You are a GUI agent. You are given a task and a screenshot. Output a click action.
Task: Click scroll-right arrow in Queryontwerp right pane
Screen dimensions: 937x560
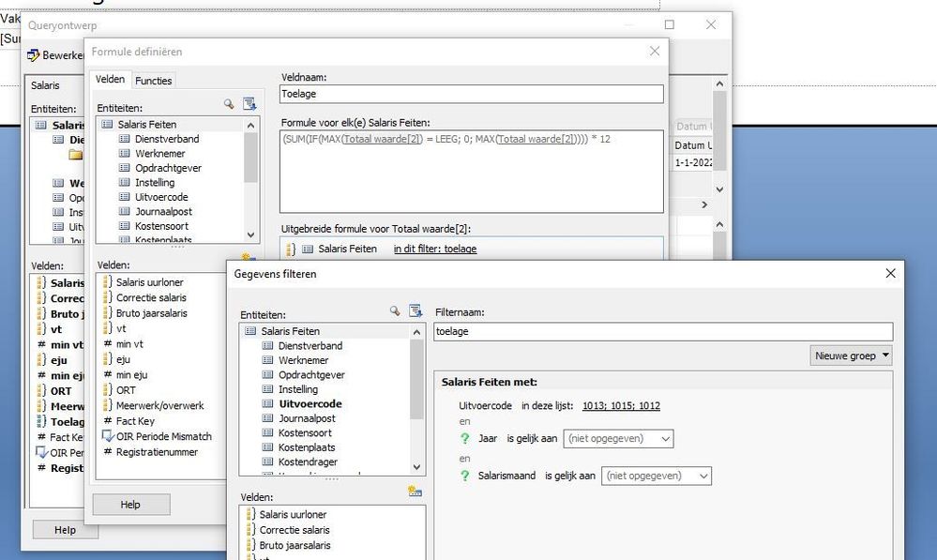[x=704, y=205]
